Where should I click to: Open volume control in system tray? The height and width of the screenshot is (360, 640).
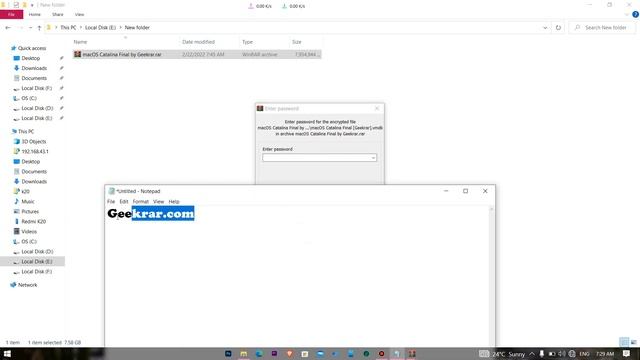coord(562,354)
